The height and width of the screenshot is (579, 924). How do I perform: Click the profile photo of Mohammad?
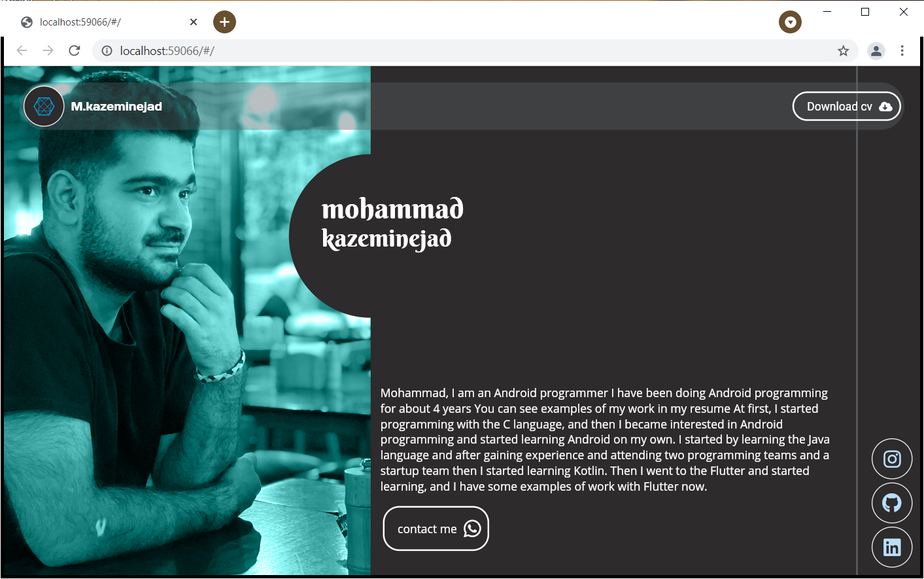tap(187, 321)
